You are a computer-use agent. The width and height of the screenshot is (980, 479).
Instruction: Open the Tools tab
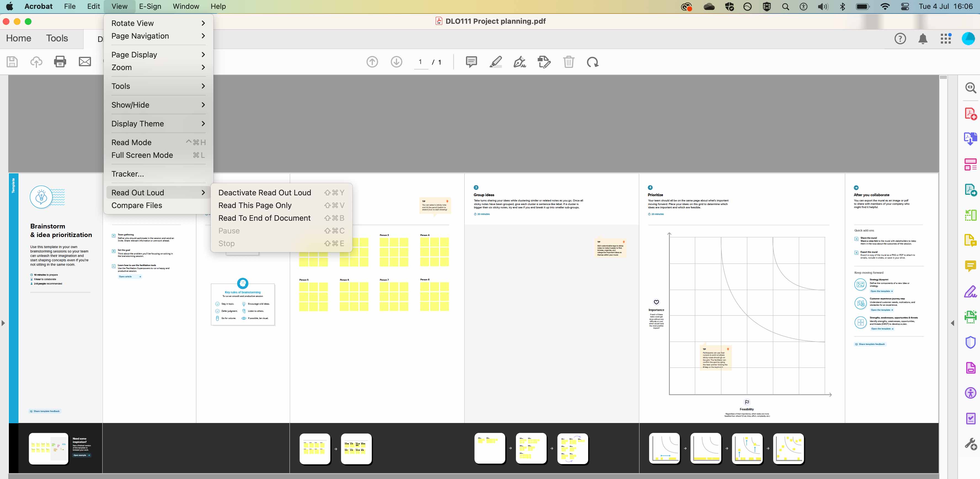57,38
